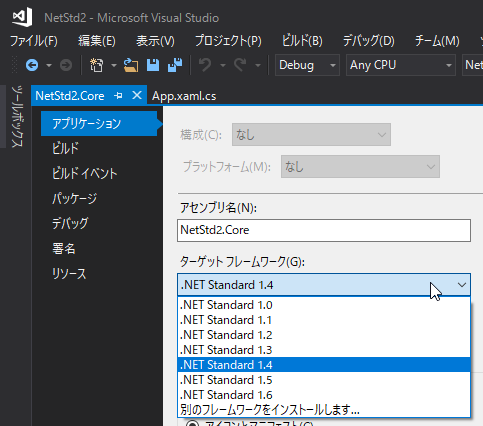Save the current file with disk icon
Viewport: 483px width, 426px height.
coord(153,65)
